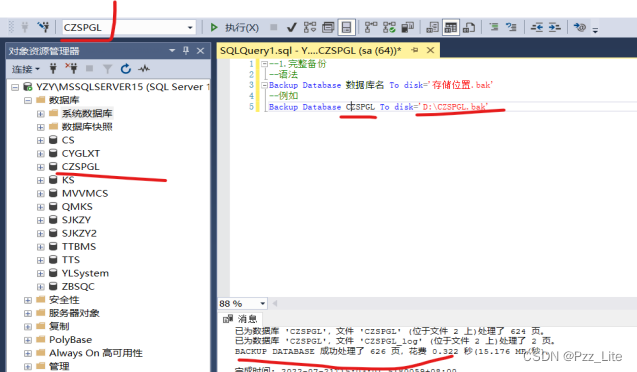Screen dimensions: 637x372
Task: Select the 管理 folder
Action: click(59, 366)
